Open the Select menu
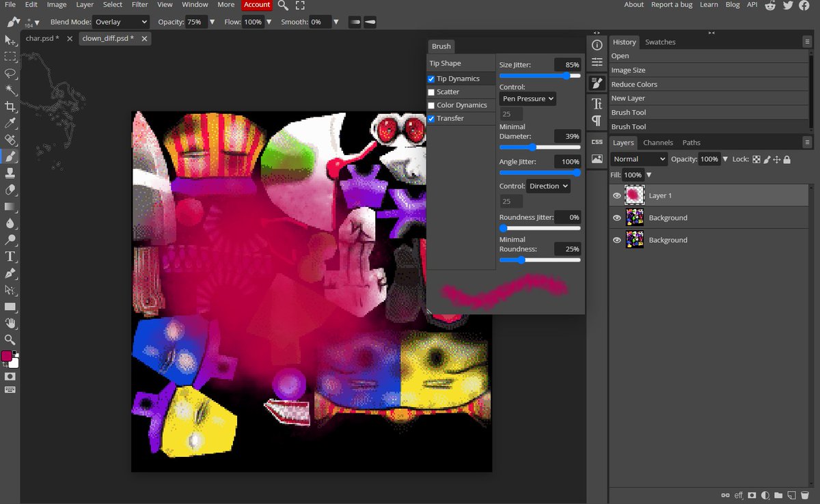820x504 pixels. pos(113,5)
